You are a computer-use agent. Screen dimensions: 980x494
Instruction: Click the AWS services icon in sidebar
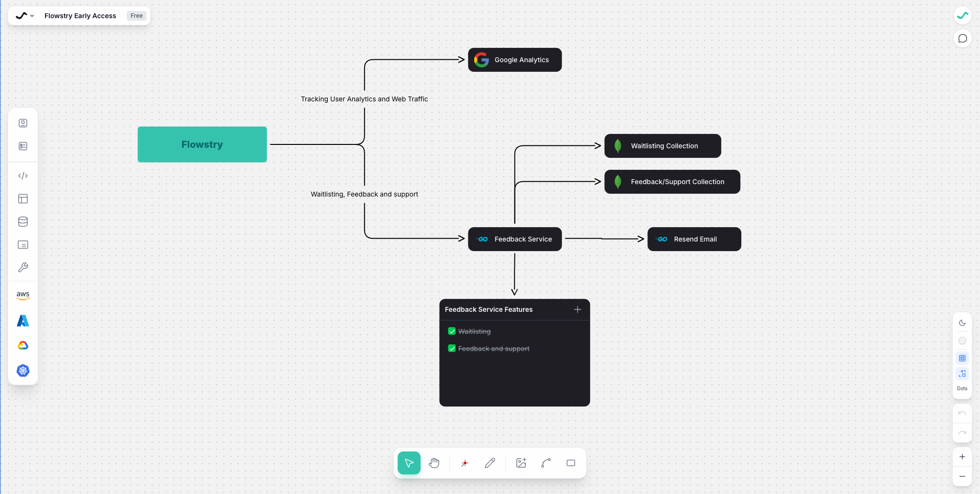(x=23, y=295)
